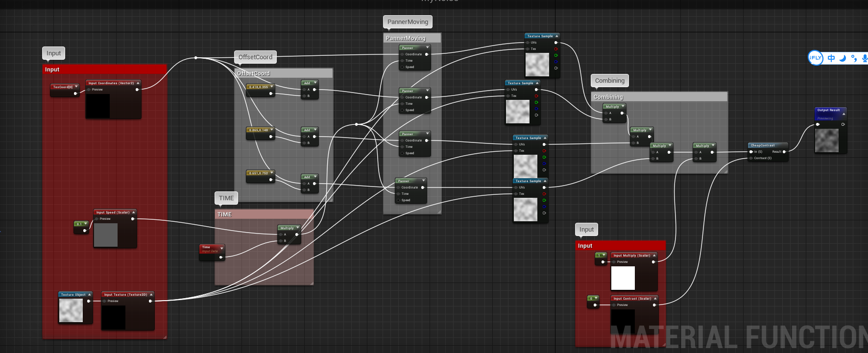The height and width of the screenshot is (353, 868).
Task: Click the Texture Object node preview image
Action: [x=71, y=310]
